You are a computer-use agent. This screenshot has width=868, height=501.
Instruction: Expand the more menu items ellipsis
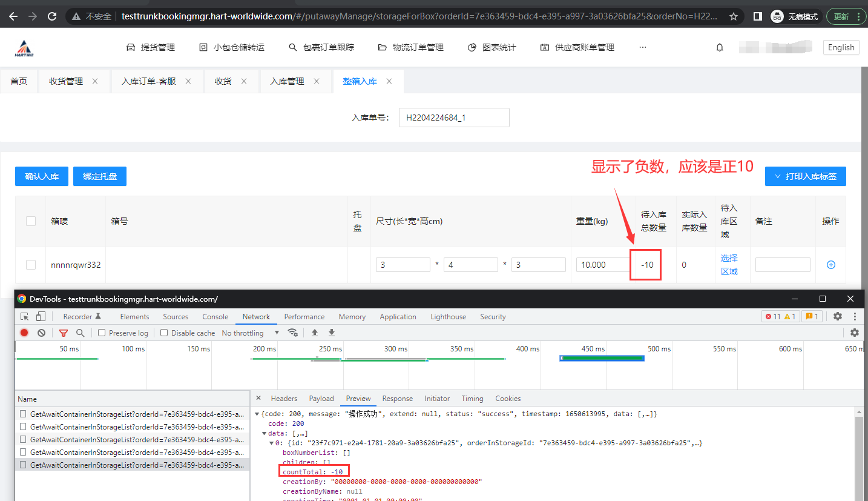[643, 47]
